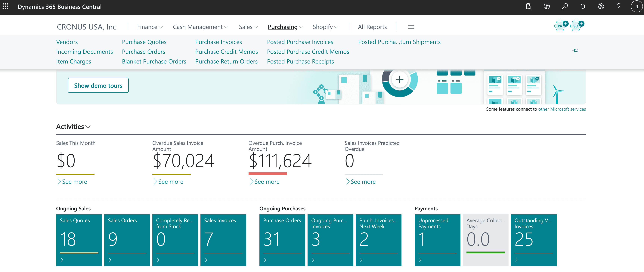
Task: Open Posted Purchase Return Shipments
Action: pyautogui.click(x=399, y=42)
